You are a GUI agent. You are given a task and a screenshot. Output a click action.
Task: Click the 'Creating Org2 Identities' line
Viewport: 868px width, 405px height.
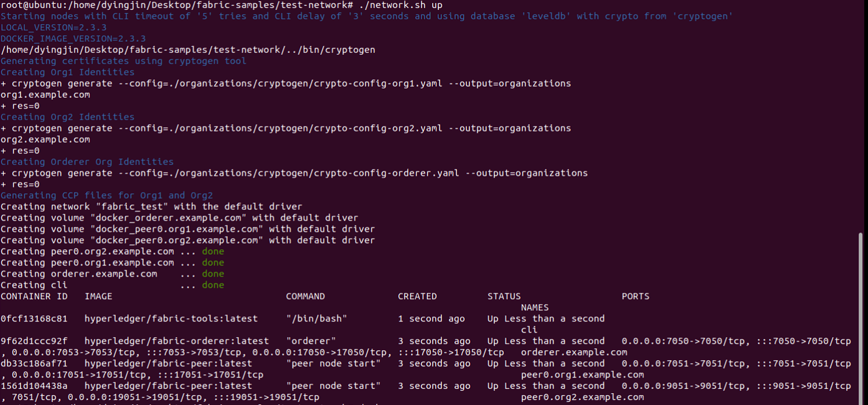click(67, 117)
